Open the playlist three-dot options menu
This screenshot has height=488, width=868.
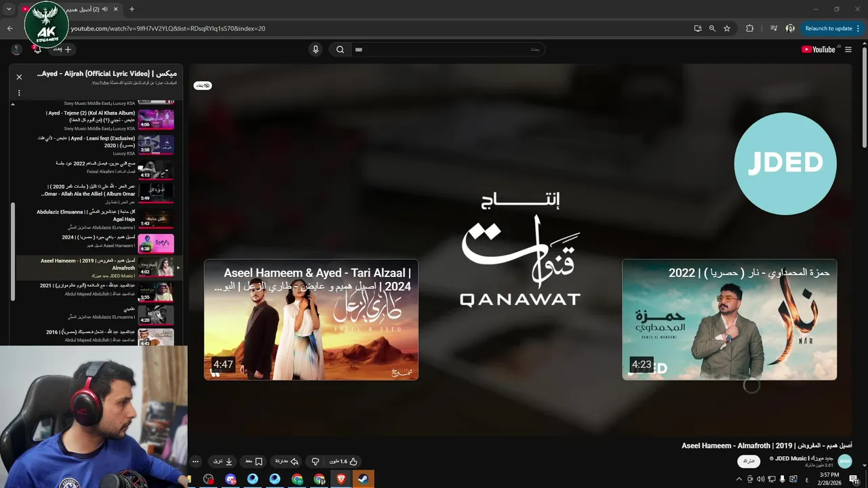point(19,93)
